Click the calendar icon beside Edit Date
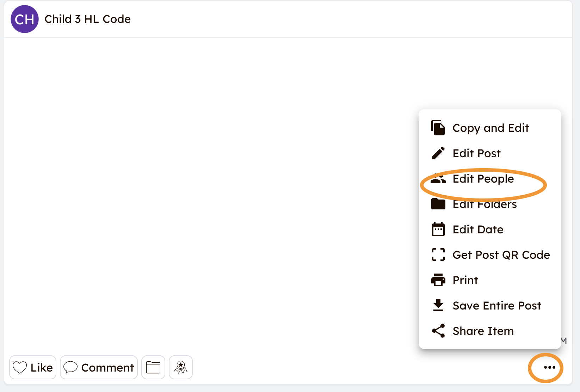 [438, 229]
